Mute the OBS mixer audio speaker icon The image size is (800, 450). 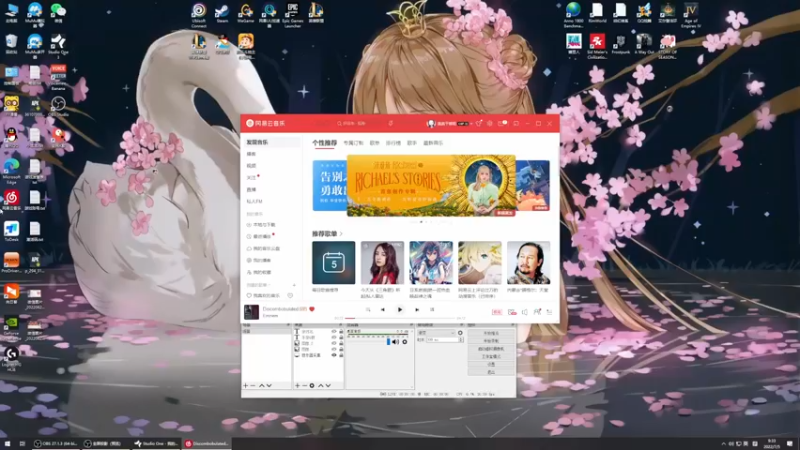tap(396, 342)
